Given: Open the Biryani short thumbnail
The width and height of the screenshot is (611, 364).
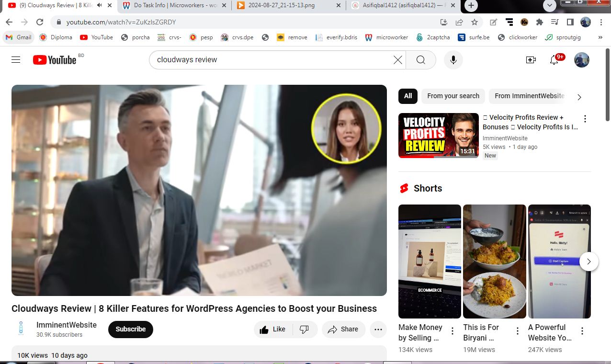Looking at the screenshot, I should pos(494,261).
